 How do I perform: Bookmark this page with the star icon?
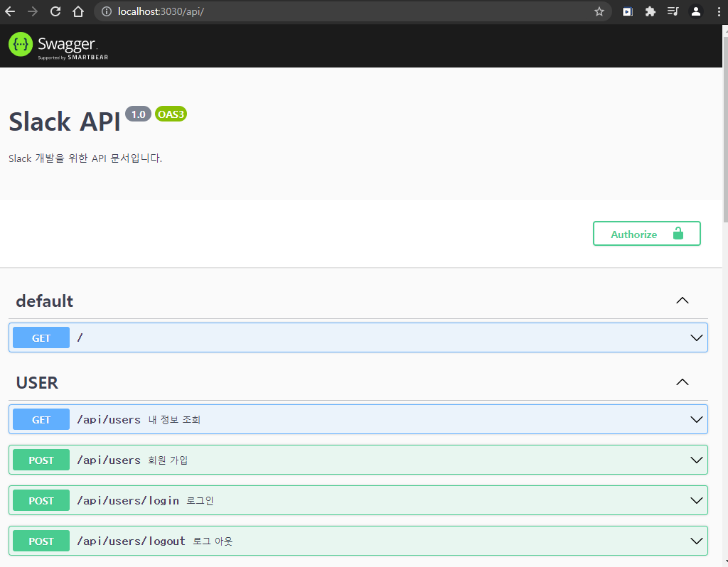(x=599, y=11)
